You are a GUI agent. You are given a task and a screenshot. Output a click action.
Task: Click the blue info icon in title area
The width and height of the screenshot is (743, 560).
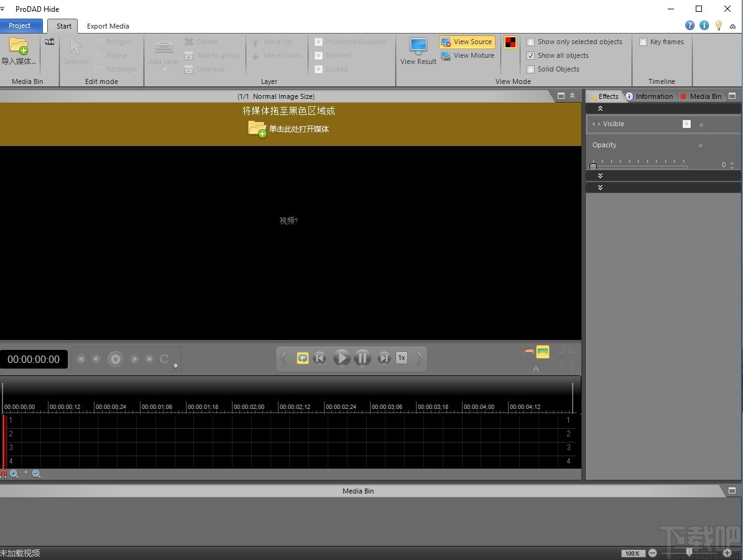tap(704, 25)
